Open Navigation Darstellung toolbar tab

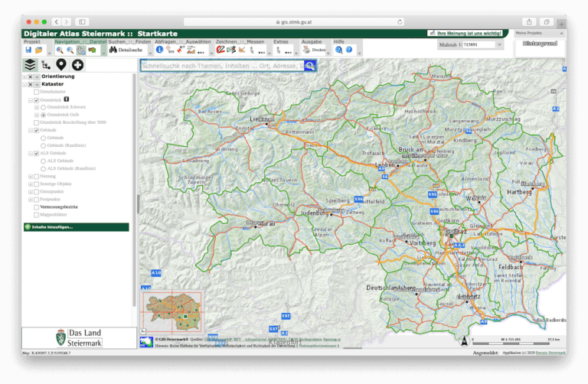point(80,41)
